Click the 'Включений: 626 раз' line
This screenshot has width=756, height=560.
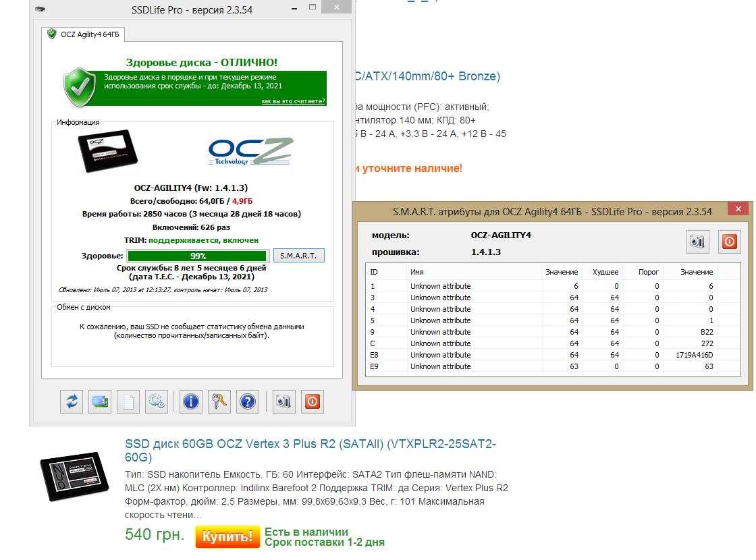click(x=192, y=227)
